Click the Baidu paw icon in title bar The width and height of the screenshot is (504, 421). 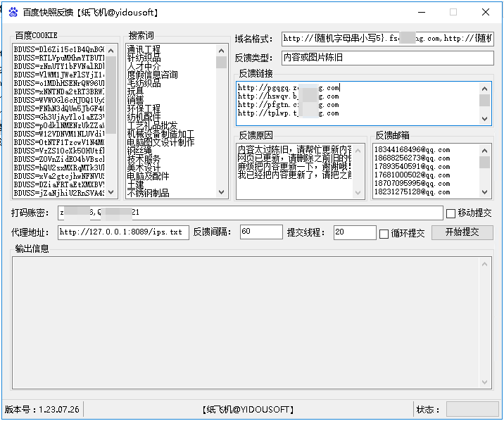coord(13,12)
